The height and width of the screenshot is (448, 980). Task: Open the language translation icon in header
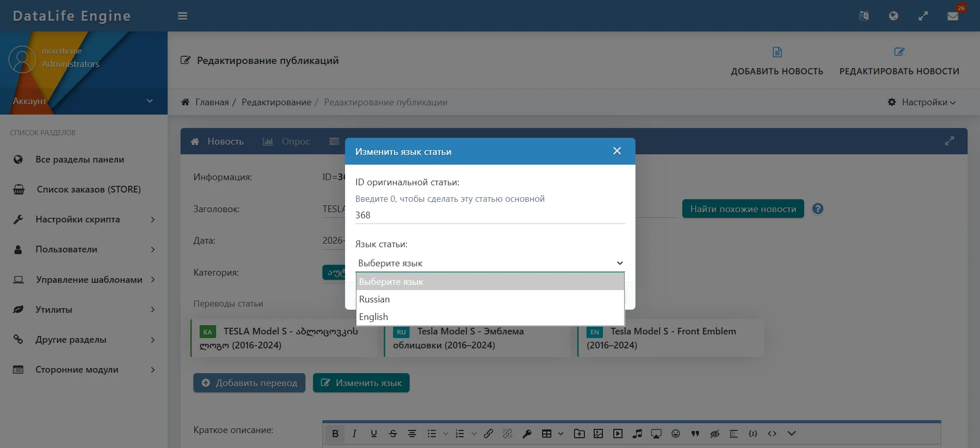point(864,16)
